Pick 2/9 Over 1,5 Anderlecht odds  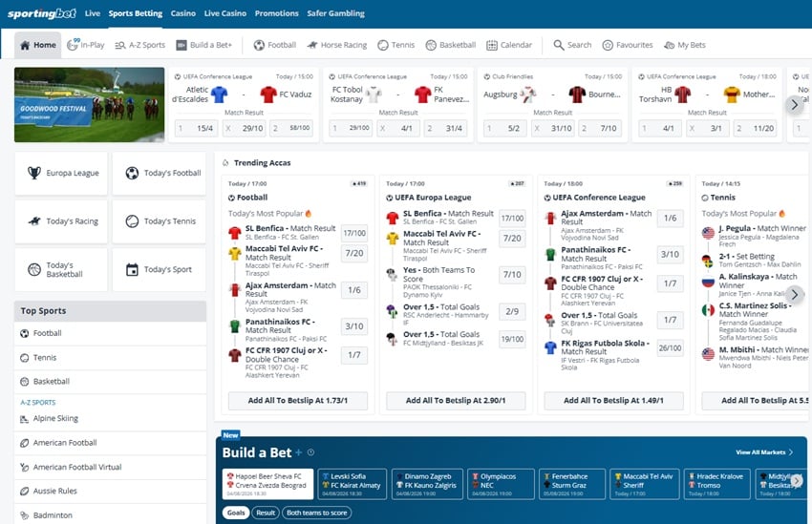512,311
